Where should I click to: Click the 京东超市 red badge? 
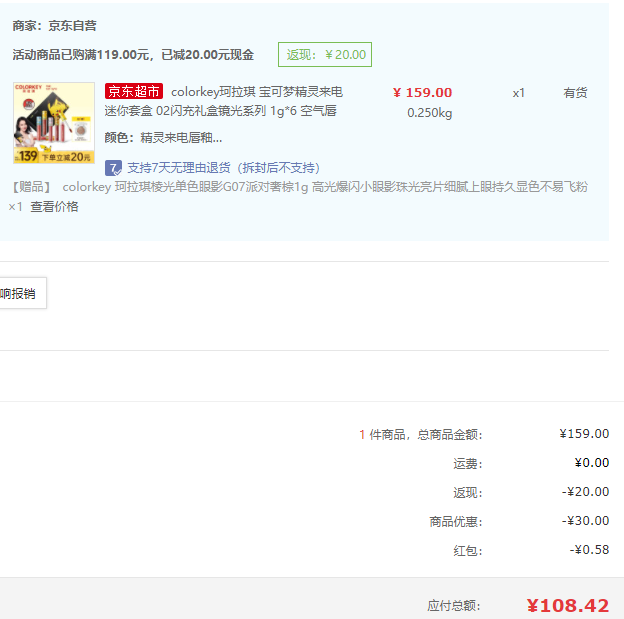134,92
